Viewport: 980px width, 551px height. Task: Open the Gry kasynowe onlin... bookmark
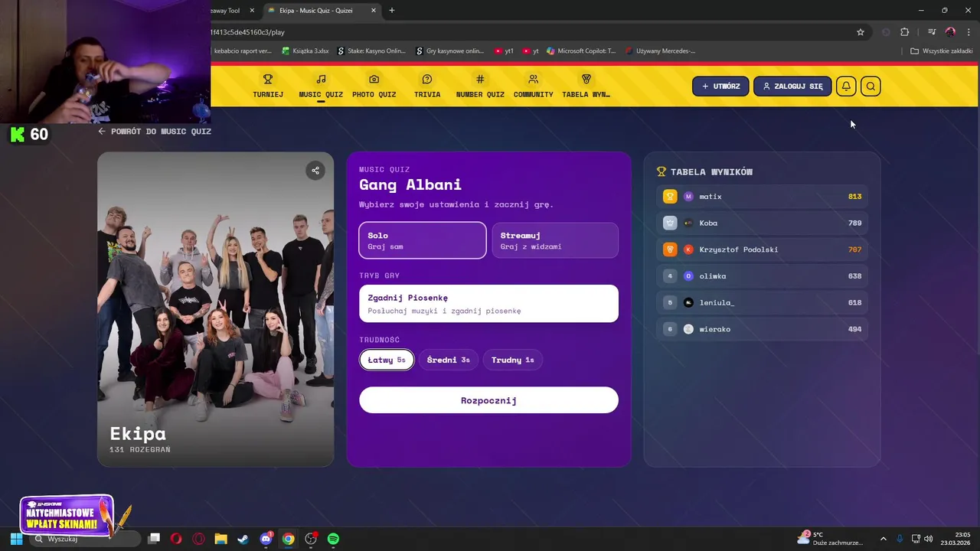pyautogui.click(x=450, y=51)
